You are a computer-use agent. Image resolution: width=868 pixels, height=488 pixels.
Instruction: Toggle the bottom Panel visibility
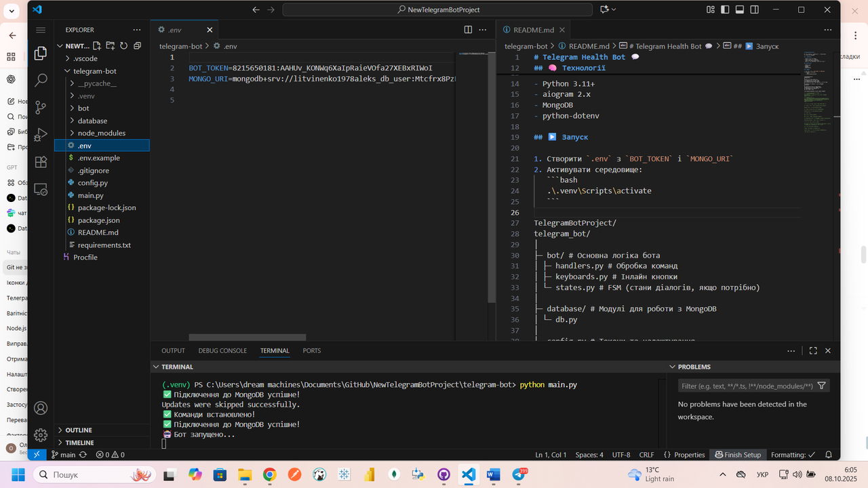click(739, 9)
